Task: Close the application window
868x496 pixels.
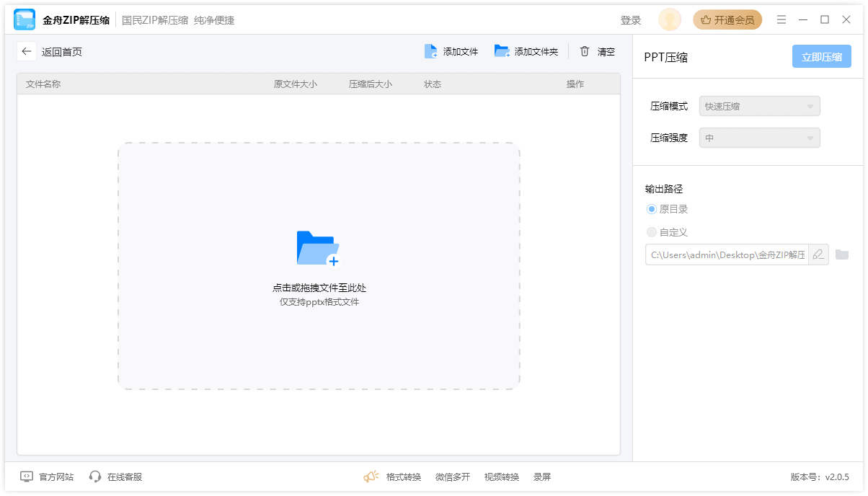Action: tap(846, 20)
